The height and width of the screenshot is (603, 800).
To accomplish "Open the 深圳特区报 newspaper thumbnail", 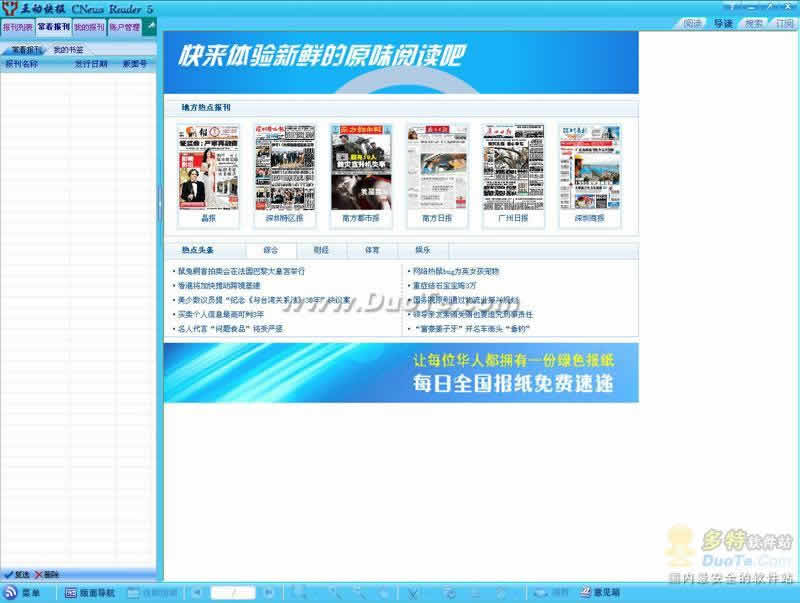I will pos(285,167).
